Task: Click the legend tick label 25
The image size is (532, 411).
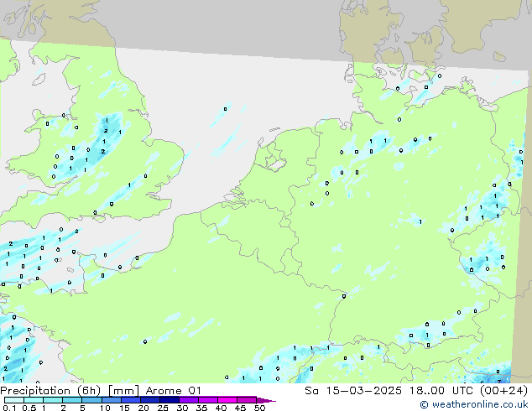Action: 162,408
